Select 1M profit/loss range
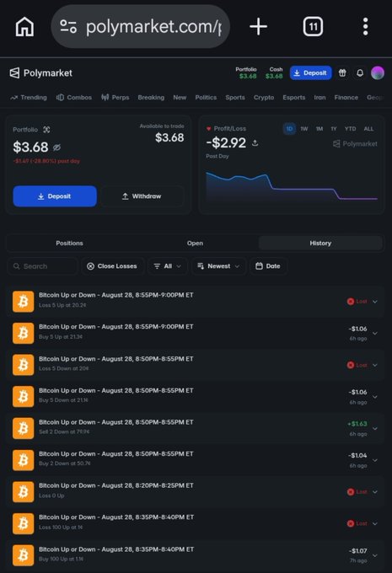The width and height of the screenshot is (392, 573). pos(320,129)
